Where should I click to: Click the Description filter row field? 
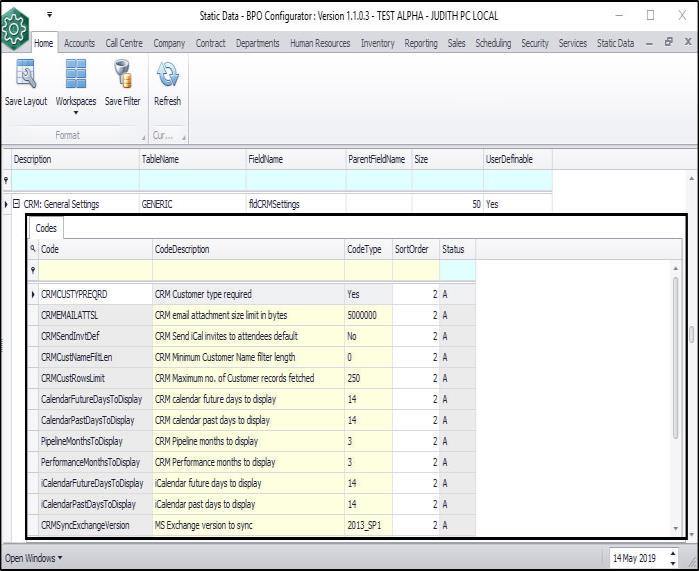(x=75, y=181)
